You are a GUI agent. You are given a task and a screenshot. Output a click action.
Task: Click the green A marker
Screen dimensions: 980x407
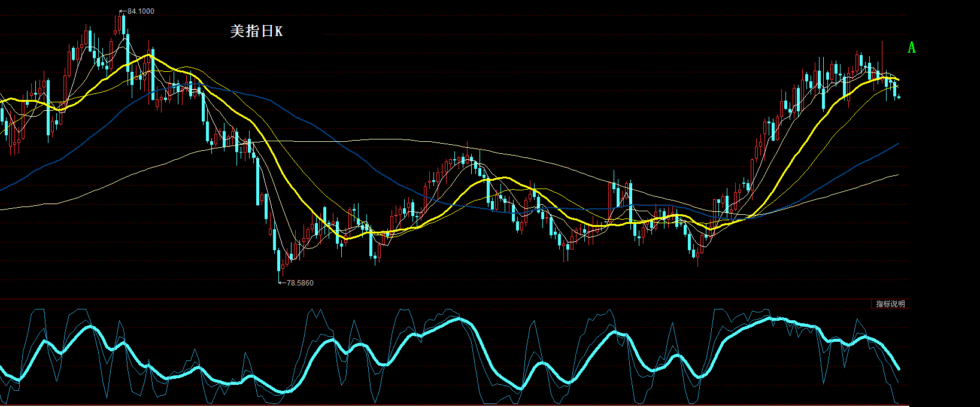pos(912,47)
